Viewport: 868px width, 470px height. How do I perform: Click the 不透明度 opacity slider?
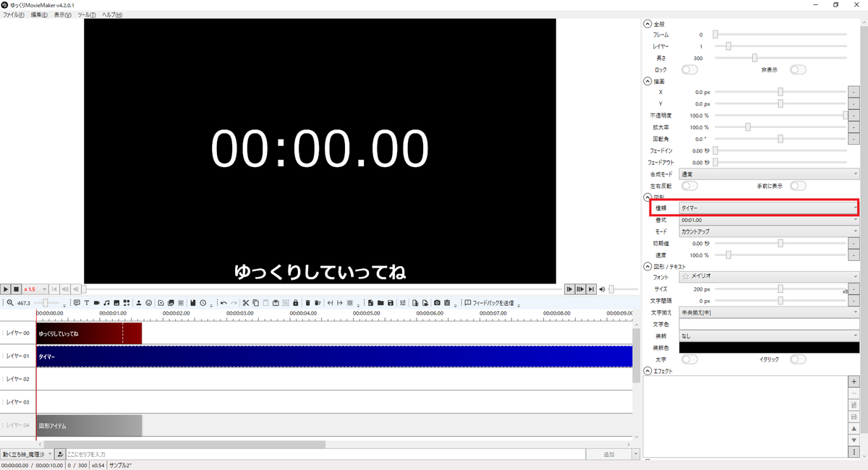tap(780, 116)
